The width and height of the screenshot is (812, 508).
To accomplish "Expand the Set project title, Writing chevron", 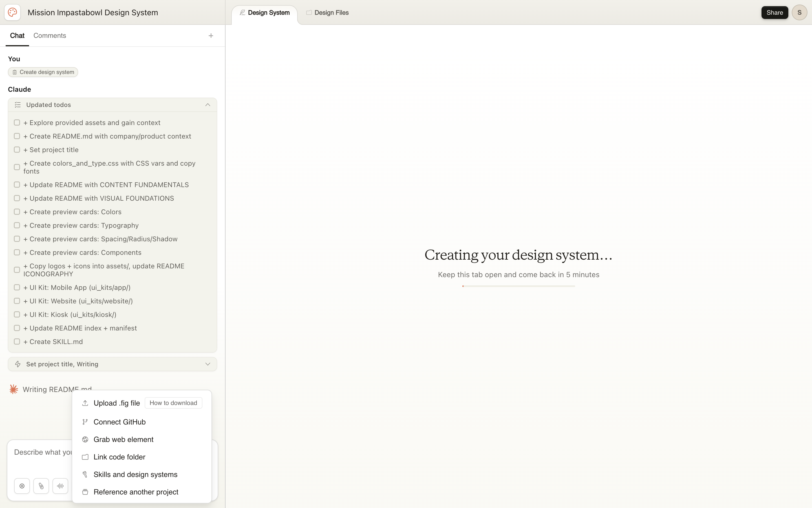I will pyautogui.click(x=208, y=364).
